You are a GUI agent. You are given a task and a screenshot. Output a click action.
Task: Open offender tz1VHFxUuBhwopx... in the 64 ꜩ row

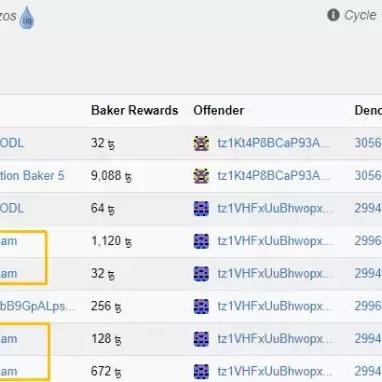coord(275,208)
